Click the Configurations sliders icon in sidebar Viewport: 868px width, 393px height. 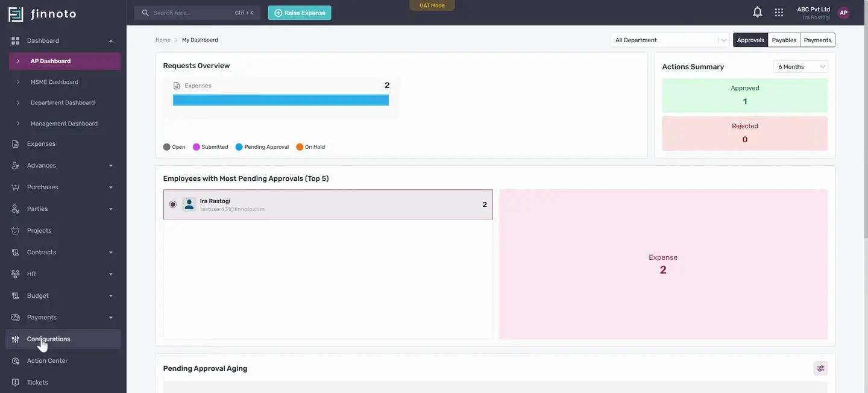coord(16,339)
